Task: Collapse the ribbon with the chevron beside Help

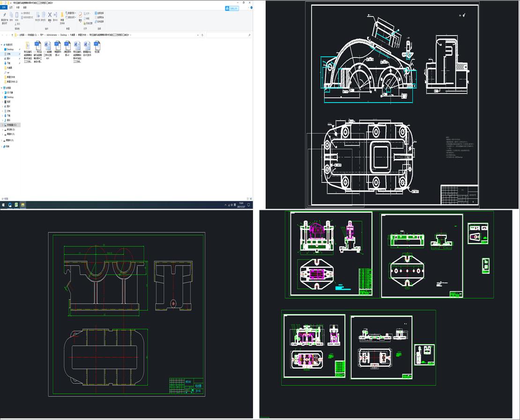Action: point(248,7)
